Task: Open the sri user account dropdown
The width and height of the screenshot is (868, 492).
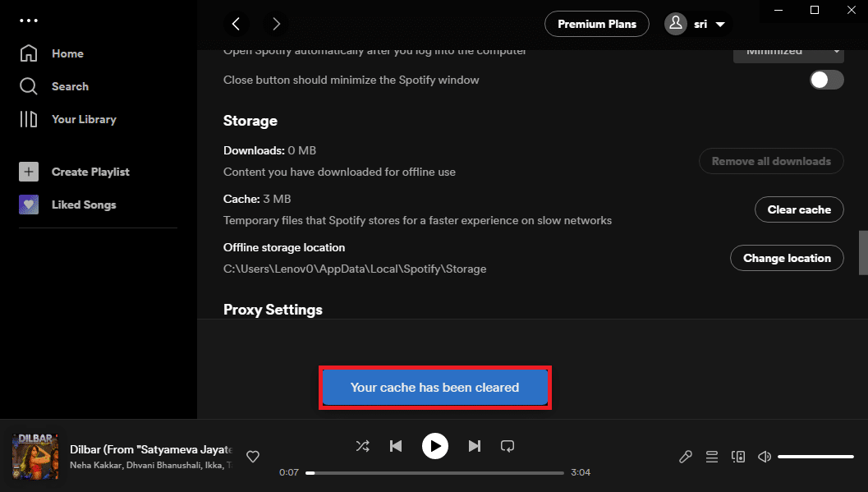Action: 699,24
